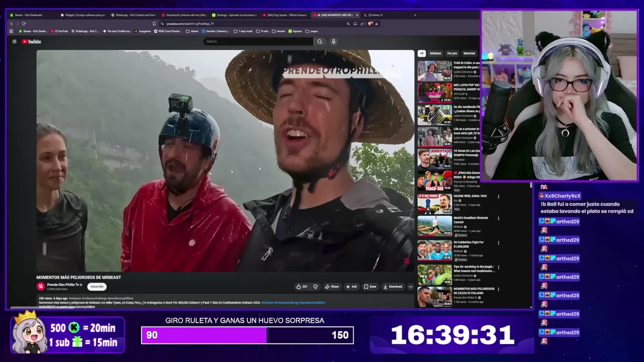The image size is (644, 362).
Task: Click the #mrbeastchallenge hashtag in description
Action: coord(287,303)
